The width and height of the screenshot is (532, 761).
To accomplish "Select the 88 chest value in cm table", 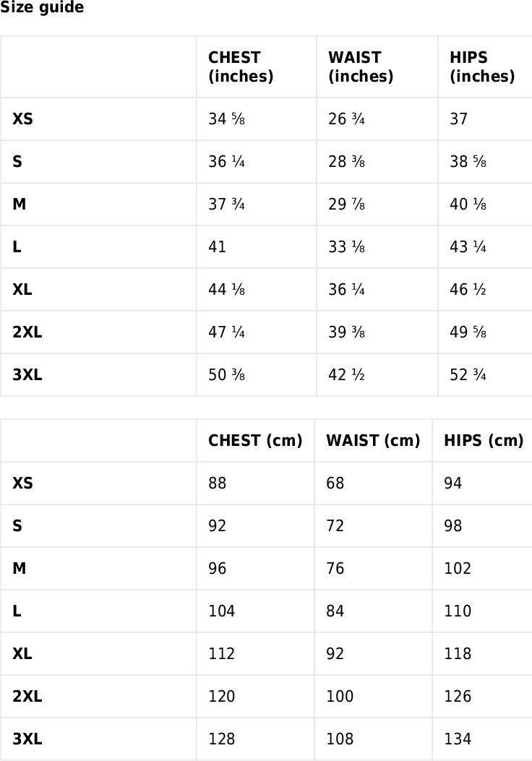I will (x=217, y=483).
